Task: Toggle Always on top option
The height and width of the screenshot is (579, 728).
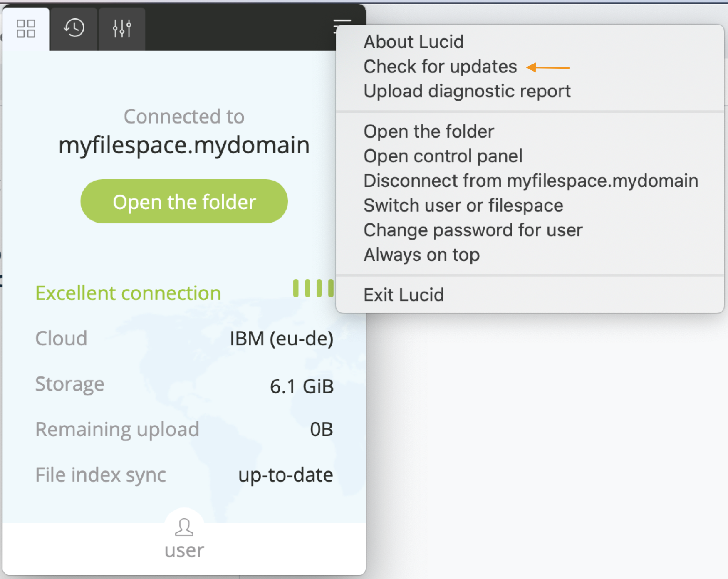Action: [421, 255]
